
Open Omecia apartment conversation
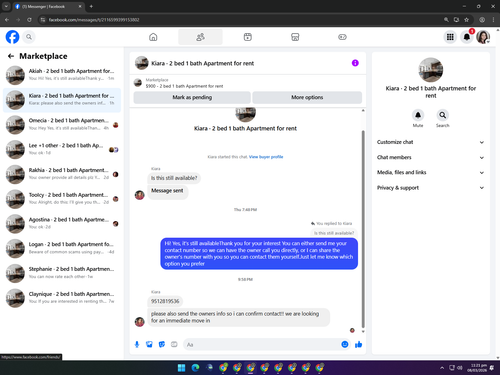pyautogui.click(x=62, y=124)
